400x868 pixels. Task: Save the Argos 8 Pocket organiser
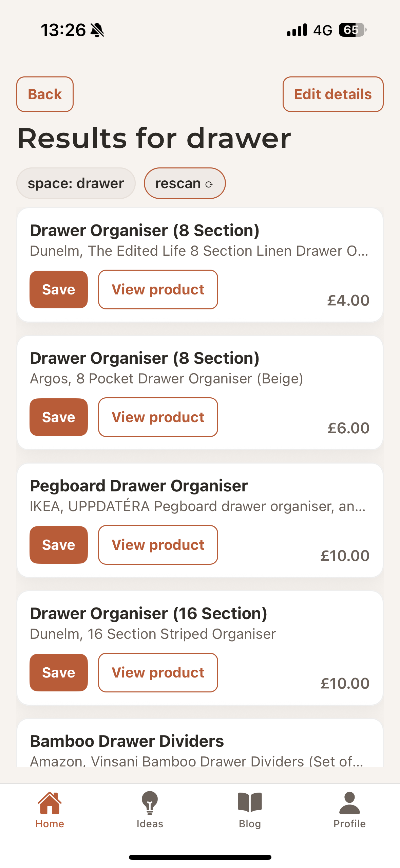[59, 417]
